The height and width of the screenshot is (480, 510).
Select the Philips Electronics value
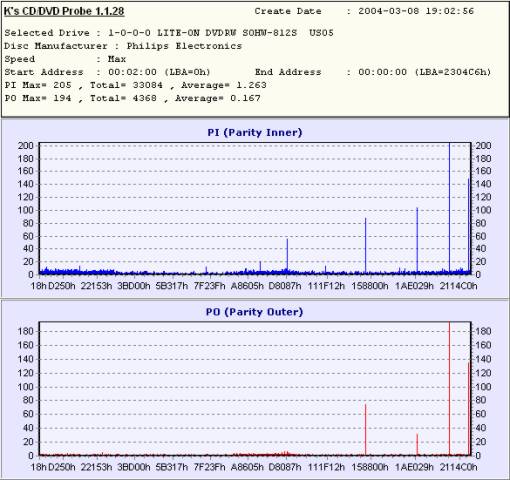pos(184,46)
